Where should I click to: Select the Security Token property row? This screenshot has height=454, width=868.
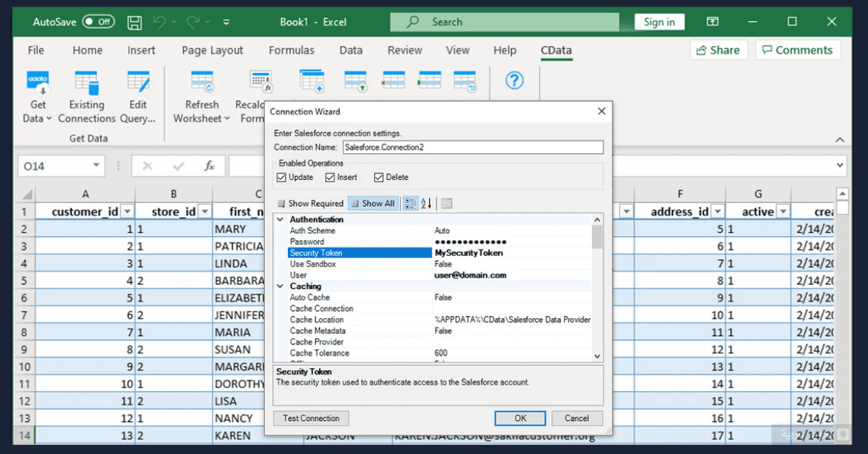(x=439, y=253)
